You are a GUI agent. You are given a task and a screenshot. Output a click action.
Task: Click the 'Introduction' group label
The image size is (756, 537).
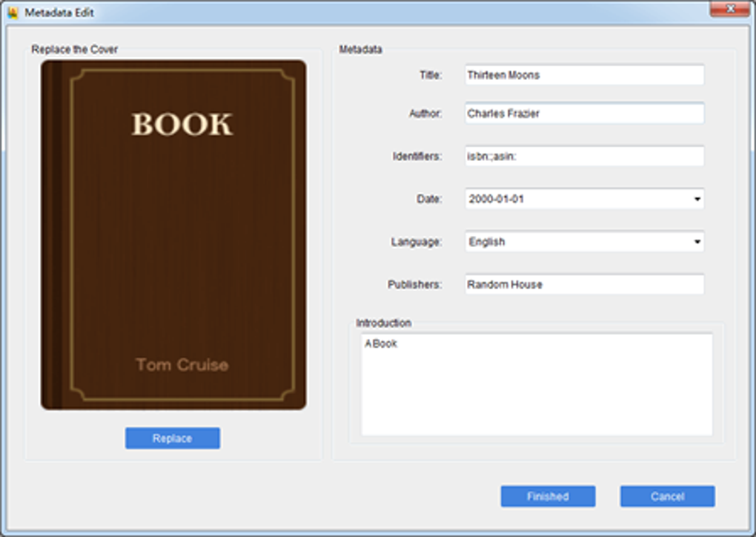384,323
